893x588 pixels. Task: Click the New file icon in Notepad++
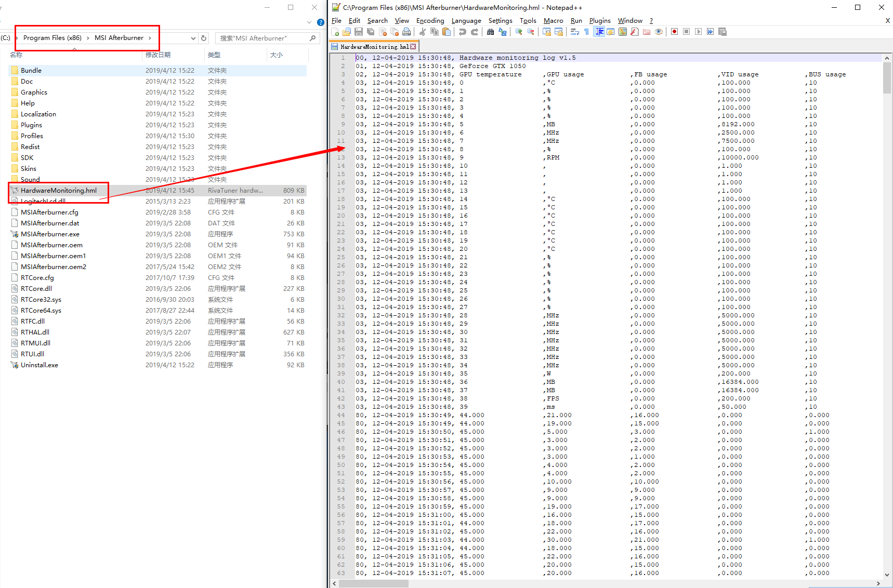(336, 32)
